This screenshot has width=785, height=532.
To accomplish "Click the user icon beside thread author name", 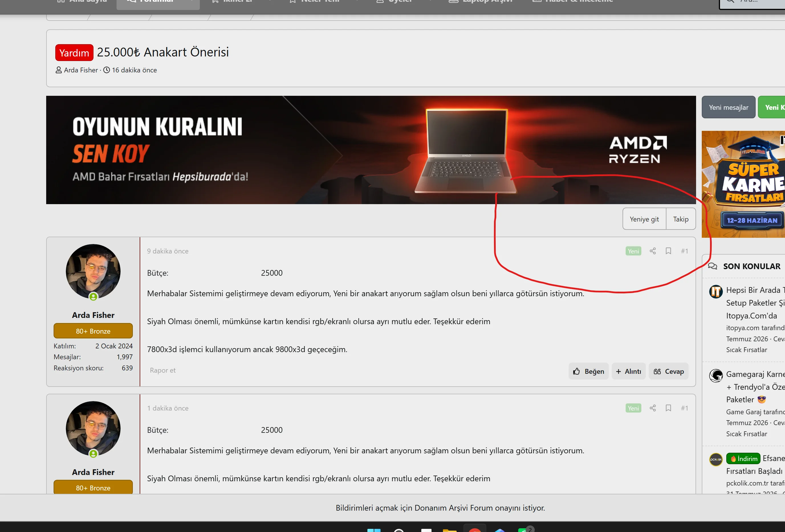I will tap(58, 70).
